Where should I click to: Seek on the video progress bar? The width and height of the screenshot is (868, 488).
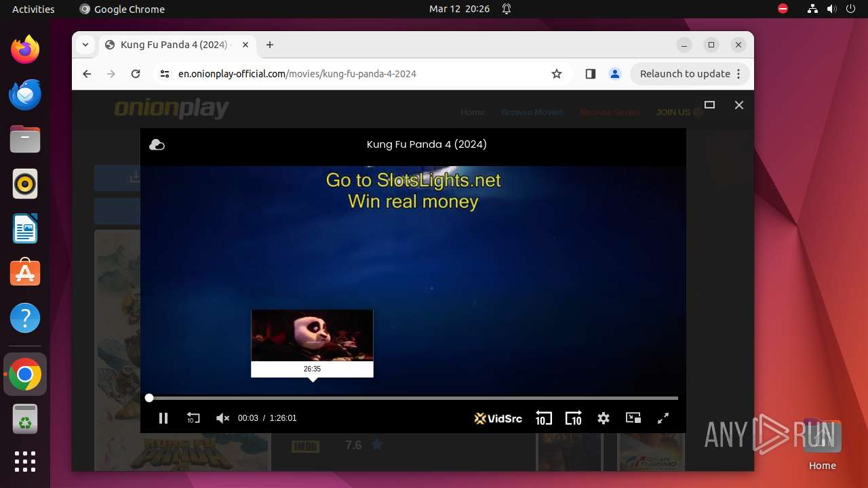pos(413,398)
